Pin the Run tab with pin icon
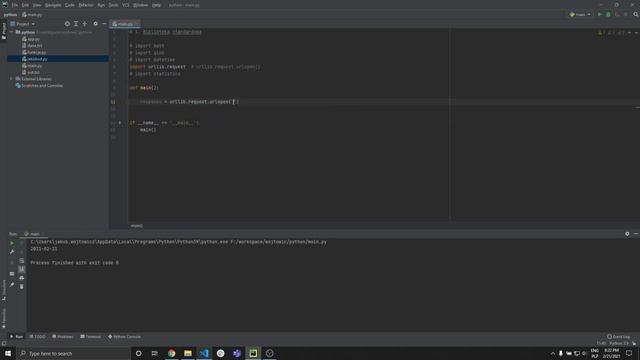 12,284
